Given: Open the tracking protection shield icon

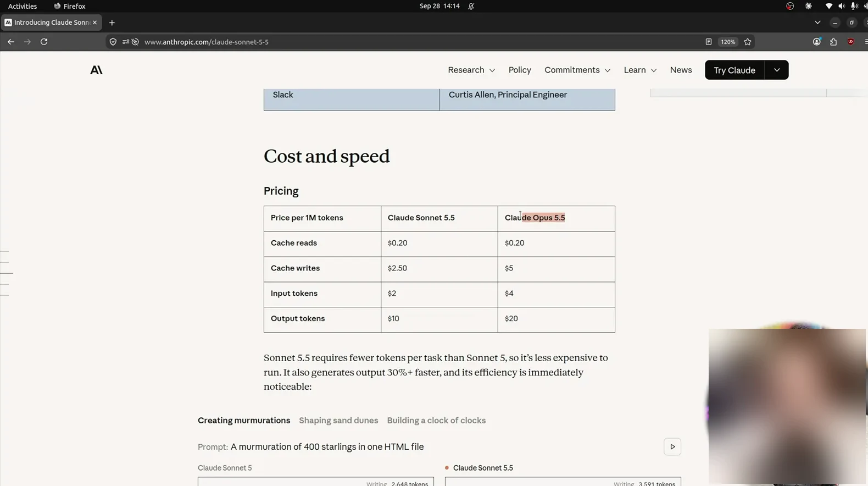Looking at the screenshot, I should pyautogui.click(x=113, y=42).
